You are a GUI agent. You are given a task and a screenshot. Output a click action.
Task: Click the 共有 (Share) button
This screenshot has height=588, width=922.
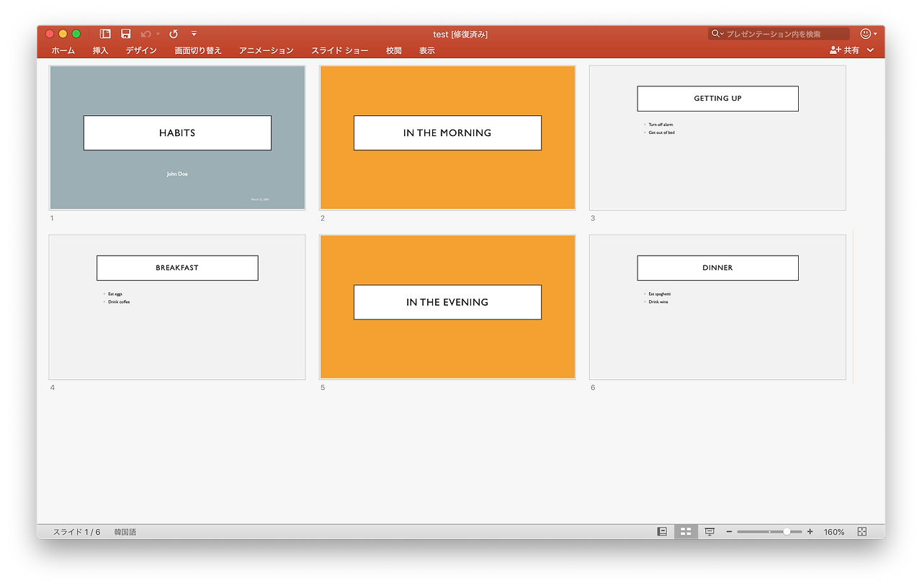pyautogui.click(x=844, y=50)
